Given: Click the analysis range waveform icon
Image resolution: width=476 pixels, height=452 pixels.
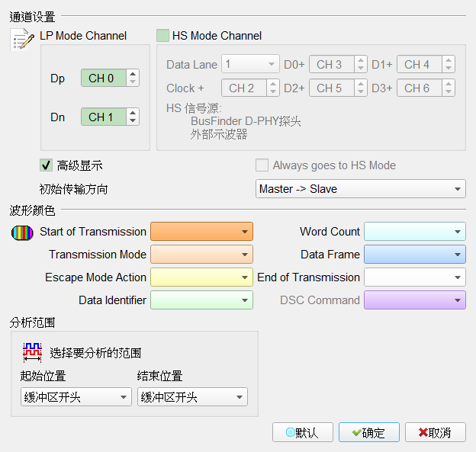Looking at the screenshot, I should pyautogui.click(x=32, y=353).
